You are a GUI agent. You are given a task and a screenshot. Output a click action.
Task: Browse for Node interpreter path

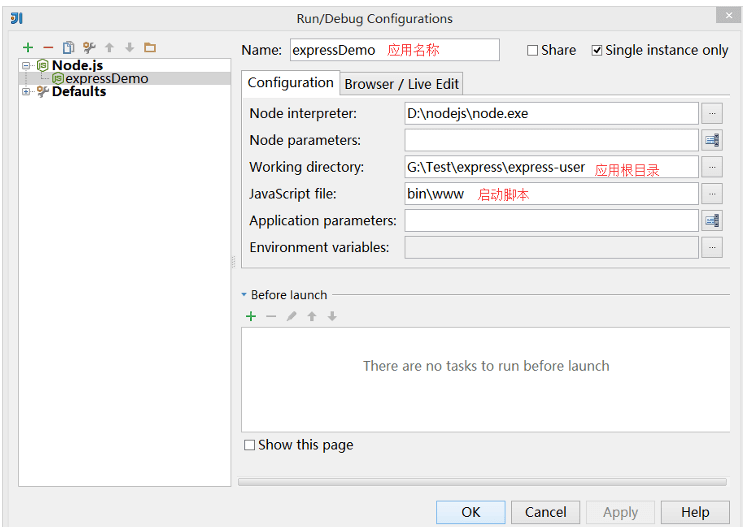pos(711,113)
